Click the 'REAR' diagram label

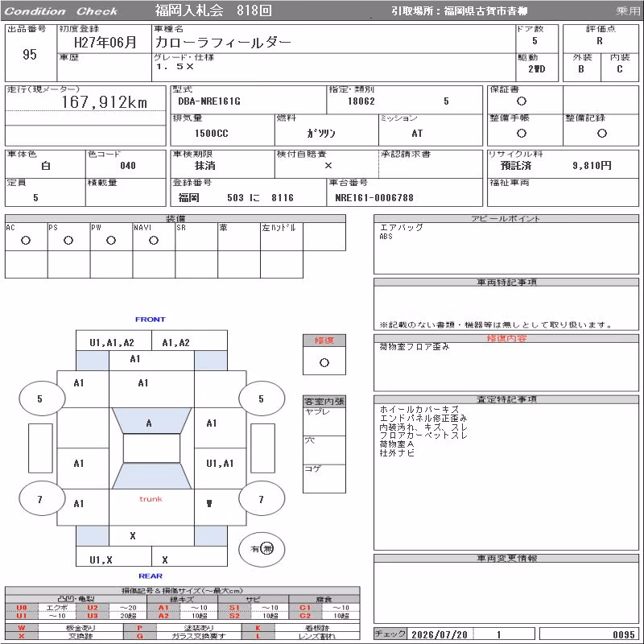(x=151, y=576)
